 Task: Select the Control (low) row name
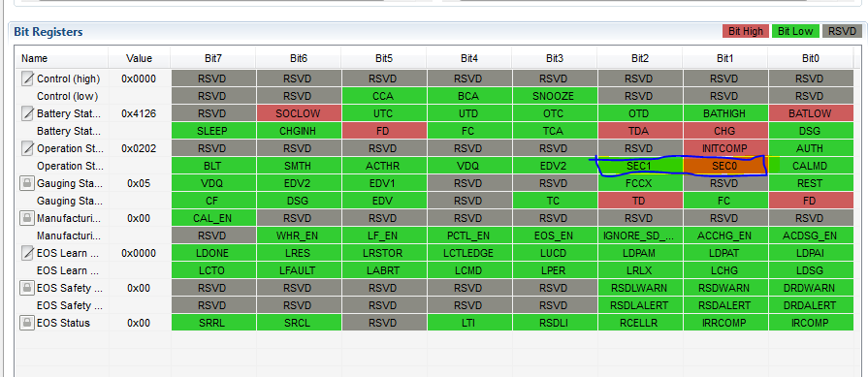(x=67, y=96)
